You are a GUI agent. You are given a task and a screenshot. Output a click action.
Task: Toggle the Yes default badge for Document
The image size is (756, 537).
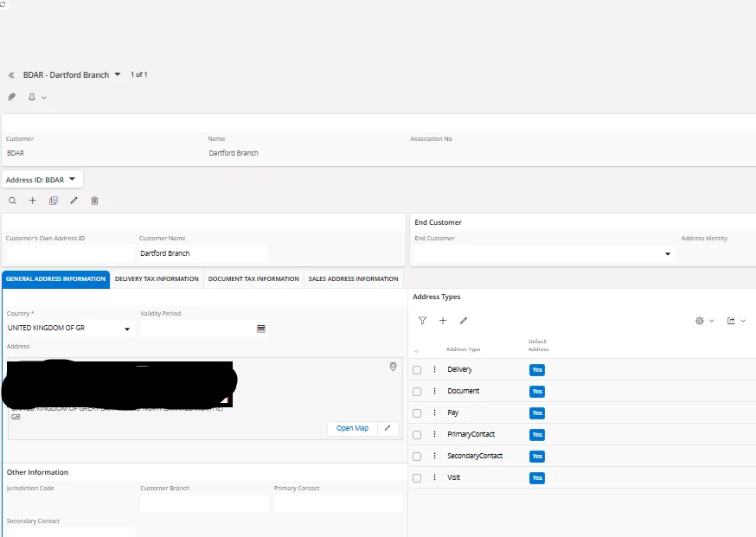click(537, 392)
